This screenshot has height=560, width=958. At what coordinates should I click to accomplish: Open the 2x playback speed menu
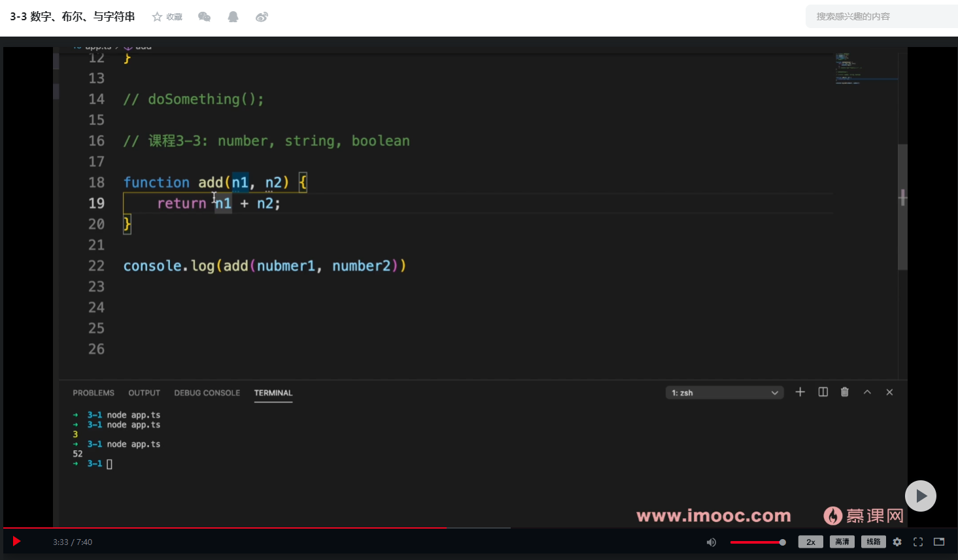[810, 542]
